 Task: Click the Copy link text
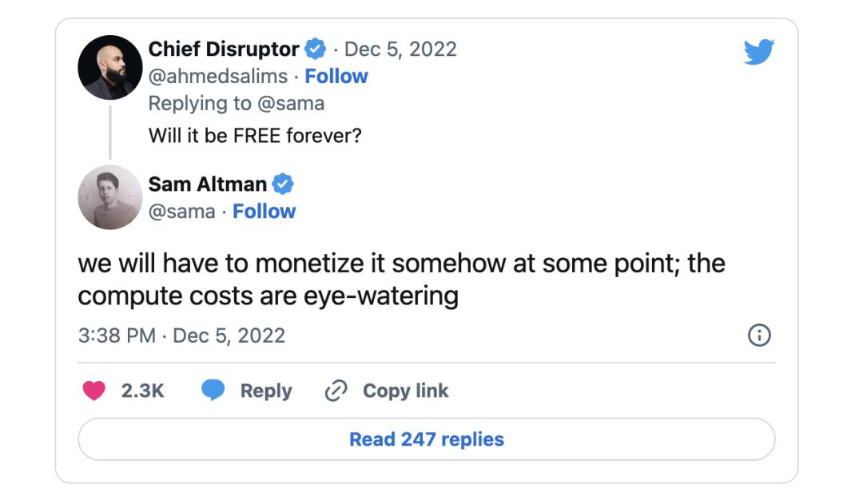pos(405,391)
